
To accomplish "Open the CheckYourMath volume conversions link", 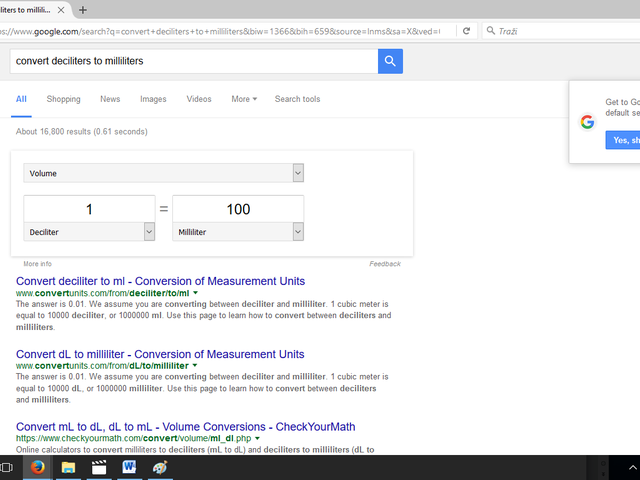I will [x=186, y=427].
